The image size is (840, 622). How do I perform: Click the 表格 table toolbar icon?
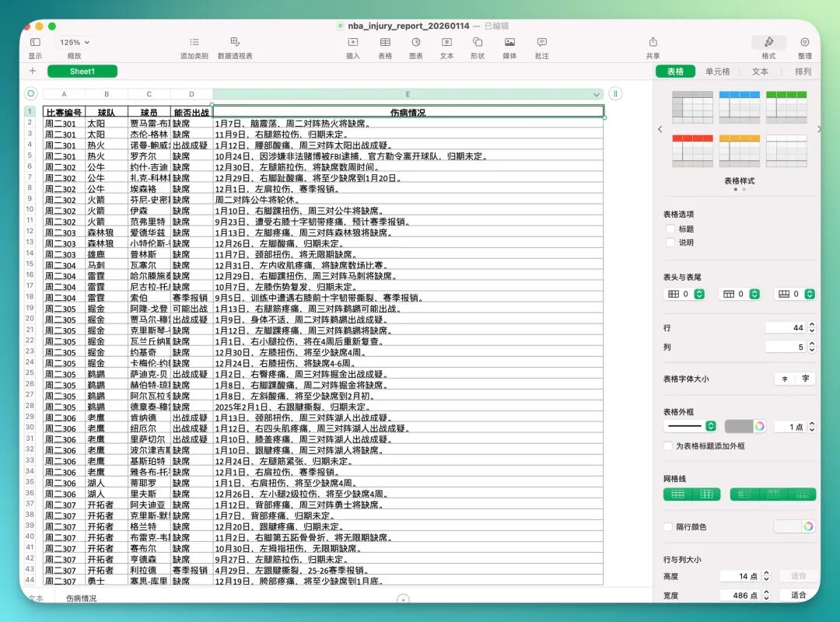pyautogui.click(x=385, y=42)
